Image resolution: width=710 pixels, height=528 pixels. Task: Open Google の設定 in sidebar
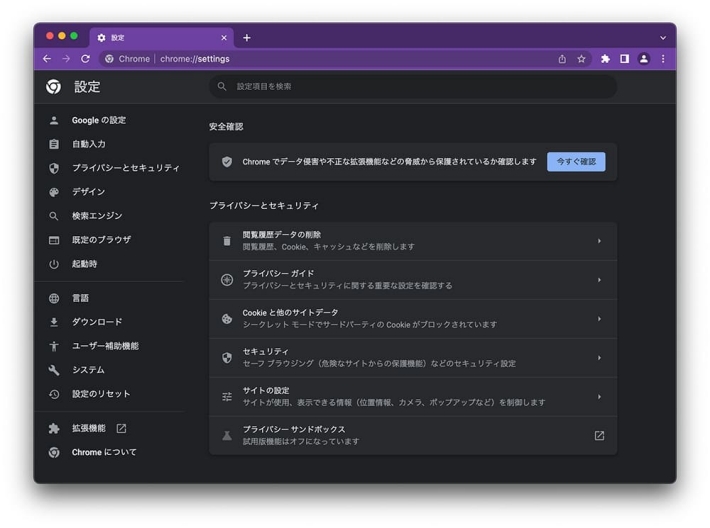(99, 120)
